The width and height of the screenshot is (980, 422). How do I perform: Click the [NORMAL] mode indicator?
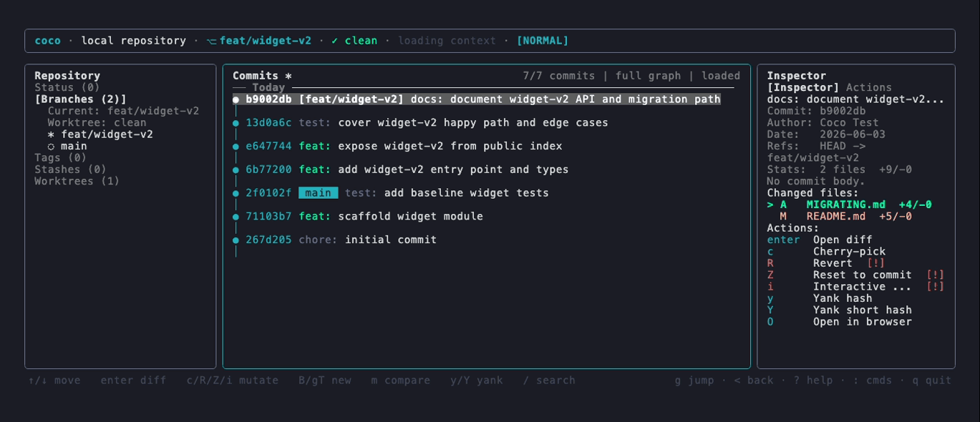(543, 41)
